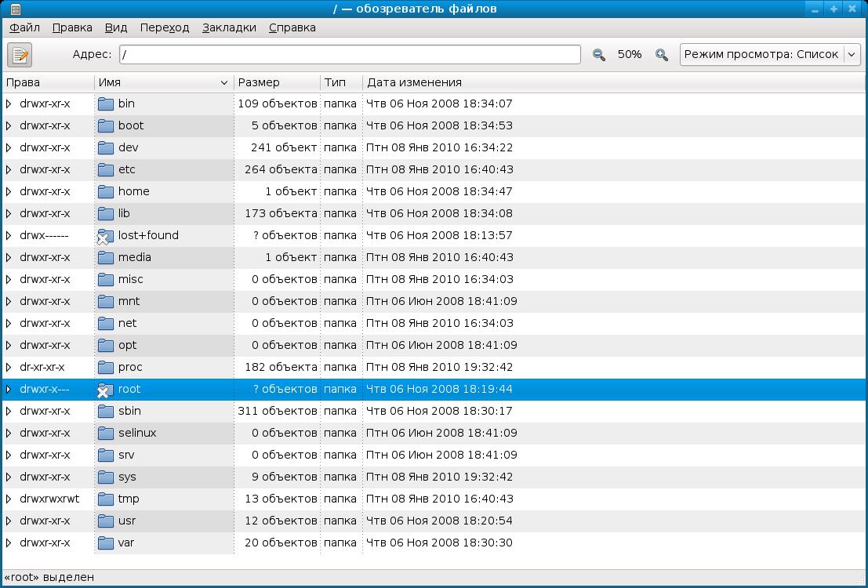Image resolution: width=868 pixels, height=588 pixels.
Task: Click the drwx------ permissions of lost+found
Action: pos(44,235)
